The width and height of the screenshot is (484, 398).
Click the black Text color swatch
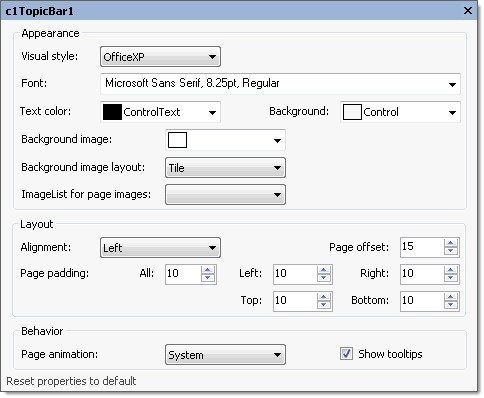[112, 112]
